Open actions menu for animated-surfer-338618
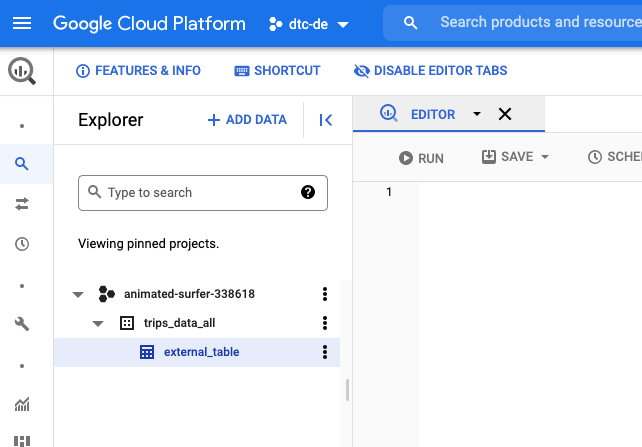The width and height of the screenshot is (642, 447). click(325, 294)
